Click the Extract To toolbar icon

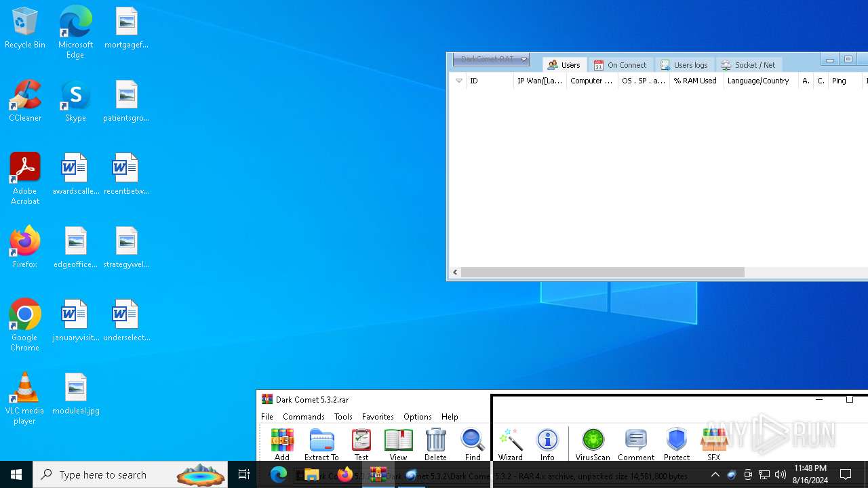tap(321, 444)
